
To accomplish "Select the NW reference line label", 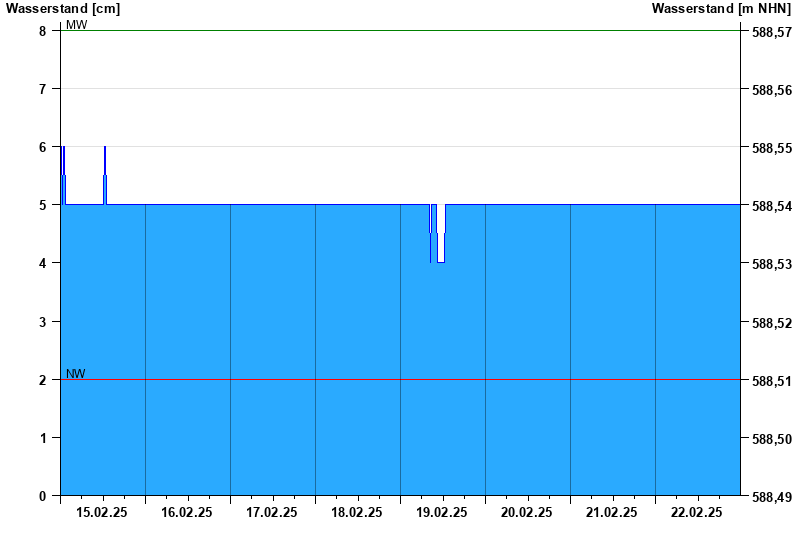I will 76,374.
